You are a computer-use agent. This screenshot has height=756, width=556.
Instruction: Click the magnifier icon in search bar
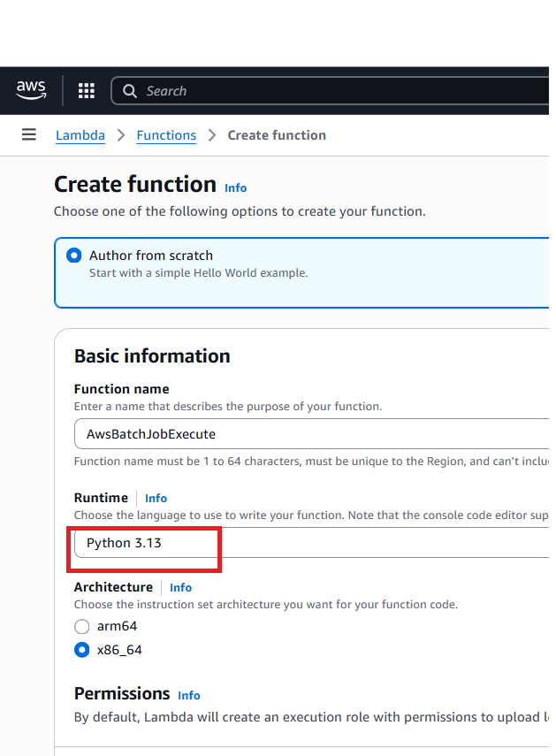point(130,91)
